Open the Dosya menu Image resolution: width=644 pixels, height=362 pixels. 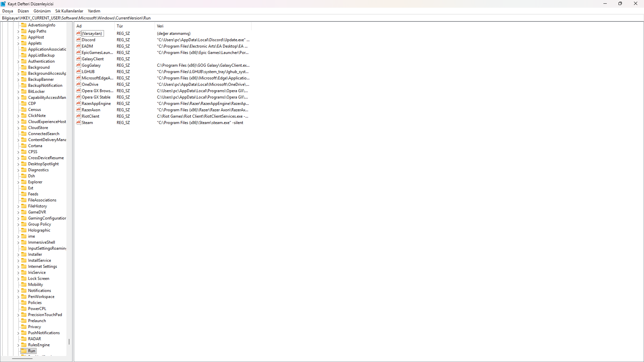coord(8,11)
